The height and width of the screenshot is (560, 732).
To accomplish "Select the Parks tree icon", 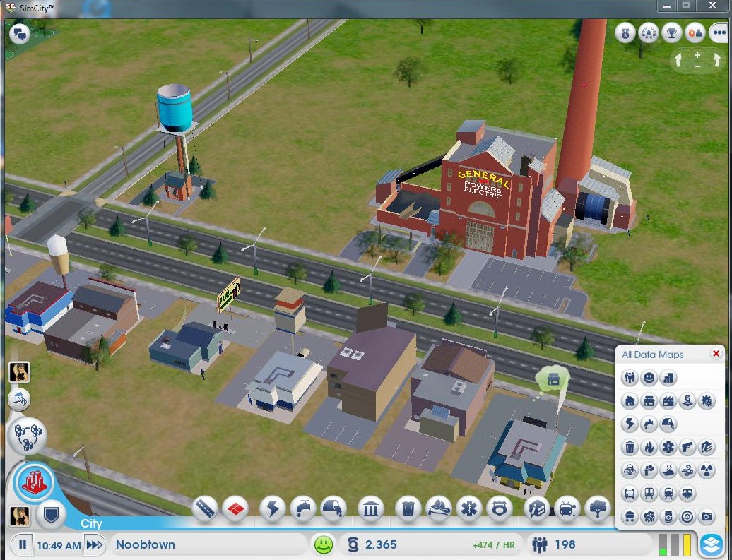I will 598,508.
